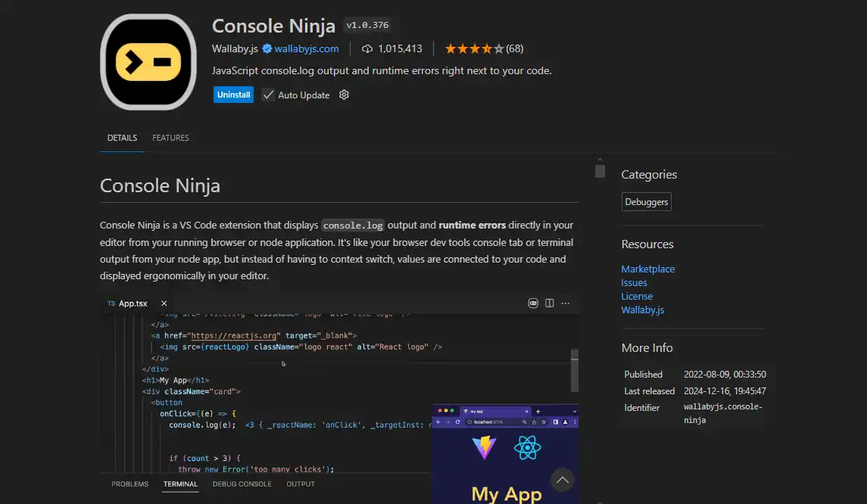
Task: Select the DEBUG CONSOLE tab in the demo panel
Action: click(242, 484)
